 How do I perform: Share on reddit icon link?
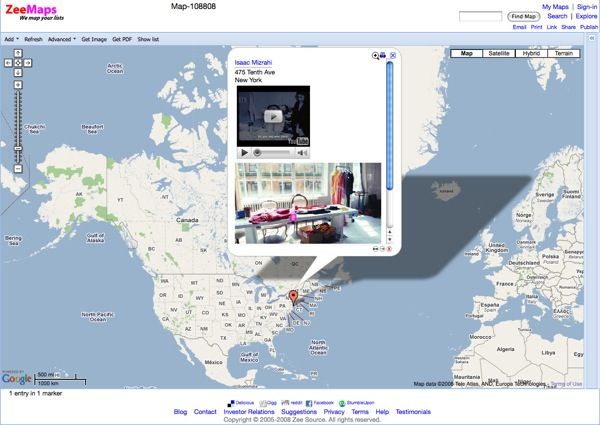292,403
